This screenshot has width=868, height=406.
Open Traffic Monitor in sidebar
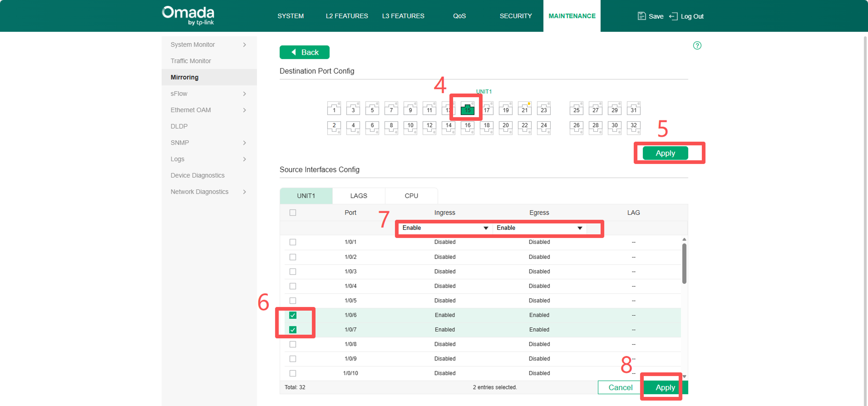coord(209,61)
